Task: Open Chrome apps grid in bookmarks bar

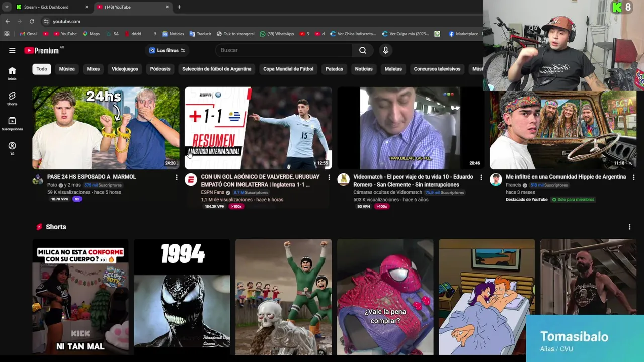Action: point(7,34)
